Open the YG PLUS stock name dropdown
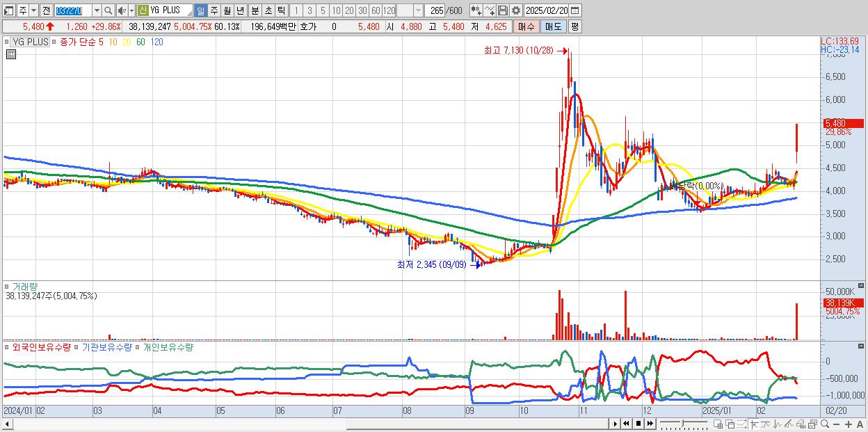This screenshot has height=432, width=868. 189,12
